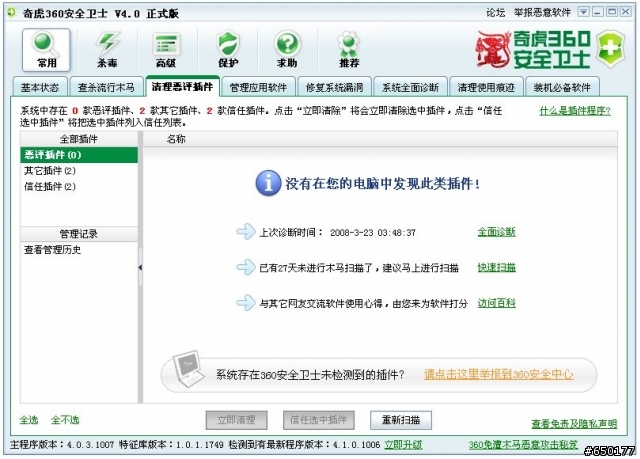The image size is (640, 459).
Task: Click the 重新扫描 button
Action: tap(401, 420)
